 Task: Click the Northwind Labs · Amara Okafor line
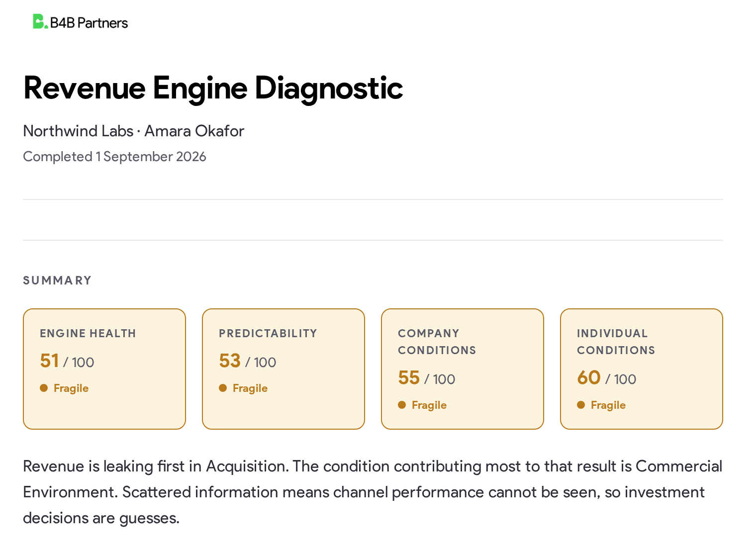point(134,131)
